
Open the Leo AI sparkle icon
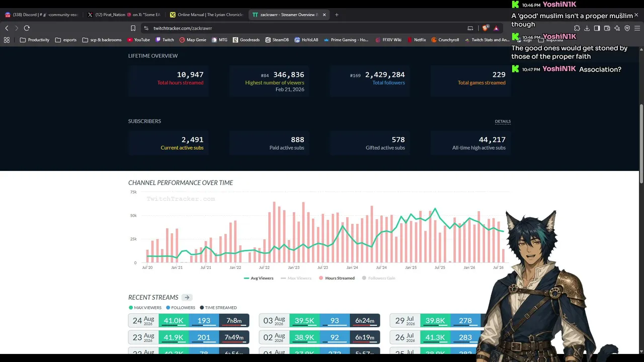pos(617,28)
